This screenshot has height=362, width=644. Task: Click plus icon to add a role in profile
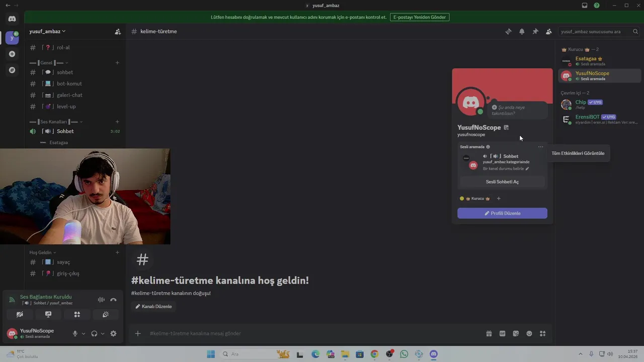click(x=499, y=199)
